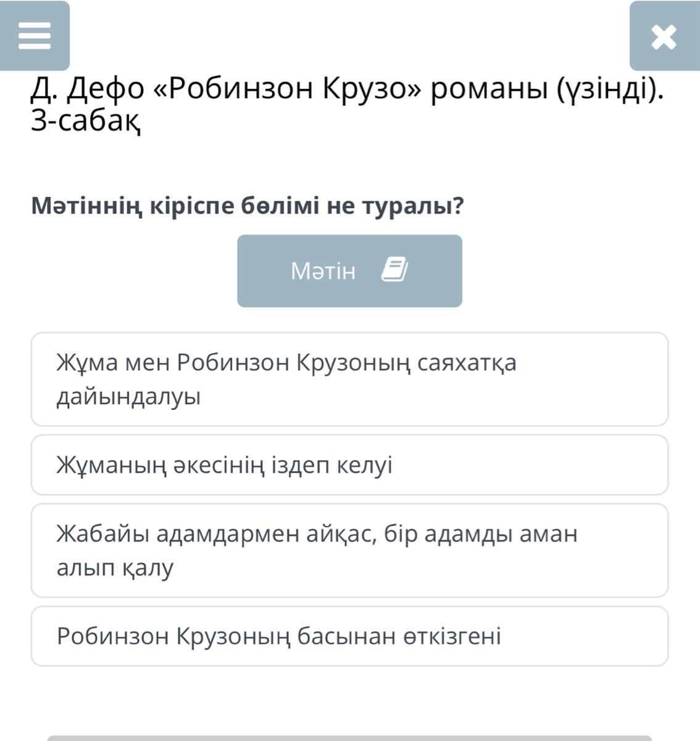The width and height of the screenshot is (700, 741).
Task: Choose answer "Жұманың әкесінің іздеп келуі"
Action: pyautogui.click(x=349, y=465)
